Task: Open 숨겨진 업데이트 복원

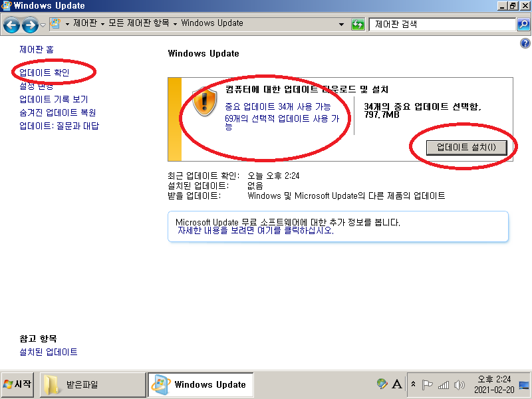Action: click(x=57, y=112)
